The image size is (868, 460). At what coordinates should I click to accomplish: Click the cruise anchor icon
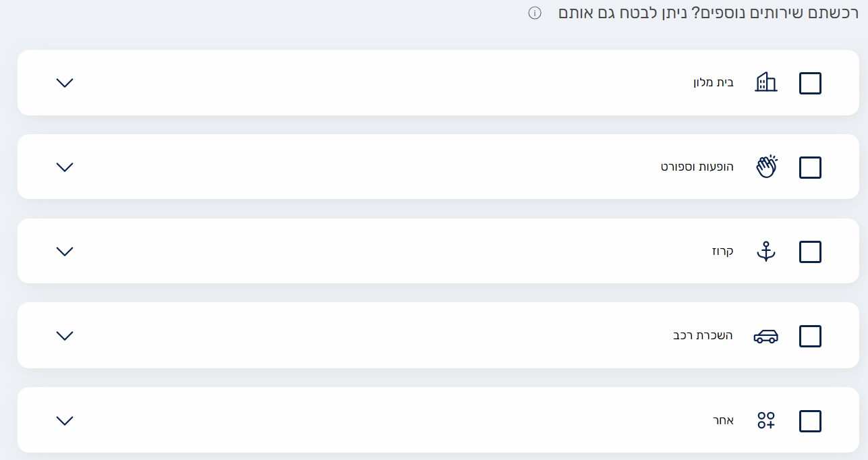[x=765, y=251]
